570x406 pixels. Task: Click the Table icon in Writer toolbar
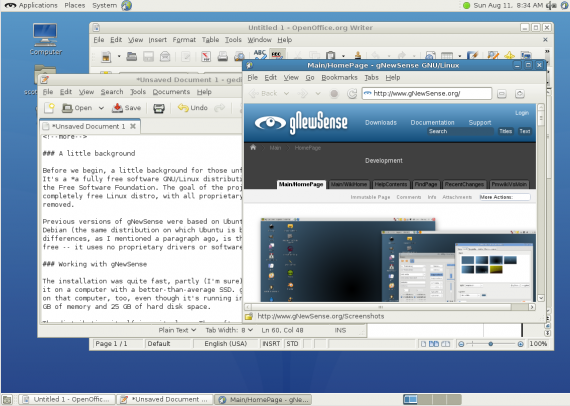click(x=447, y=56)
